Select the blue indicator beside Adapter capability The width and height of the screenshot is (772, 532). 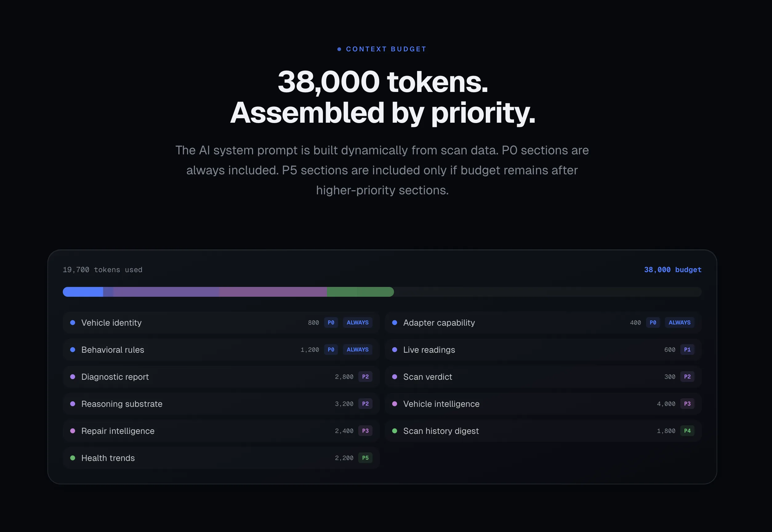coord(395,323)
